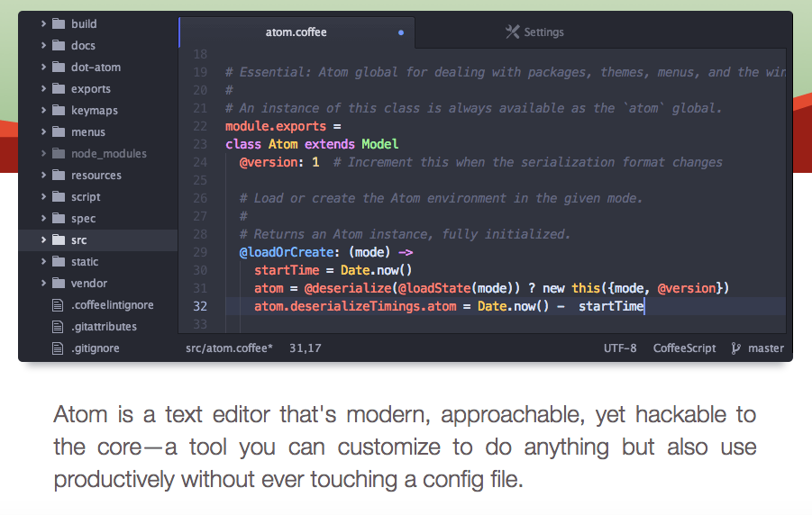Click the .coffeelintignore file icon
Image resolution: width=812 pixels, height=515 pixels.
58,305
